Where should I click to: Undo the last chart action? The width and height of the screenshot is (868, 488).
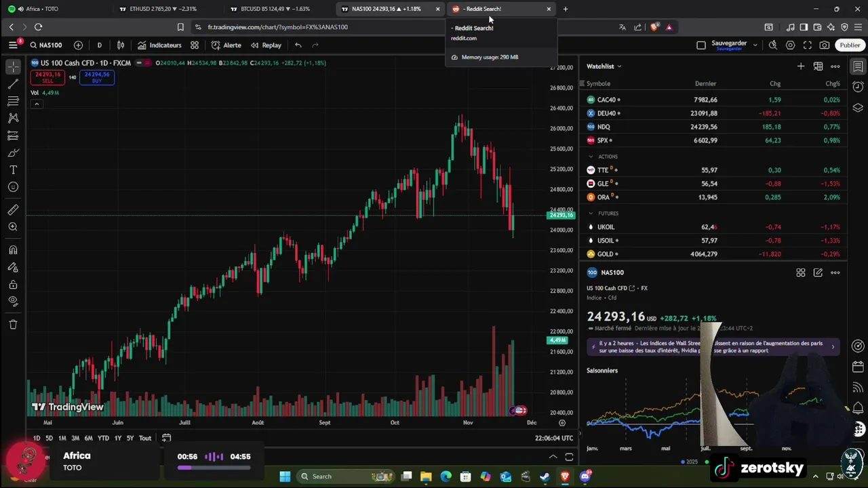(298, 45)
